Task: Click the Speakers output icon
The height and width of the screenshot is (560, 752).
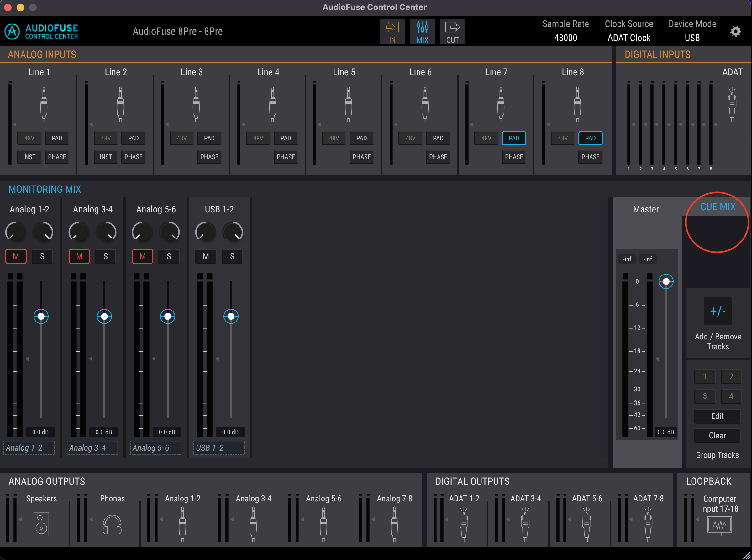Action: (41, 524)
